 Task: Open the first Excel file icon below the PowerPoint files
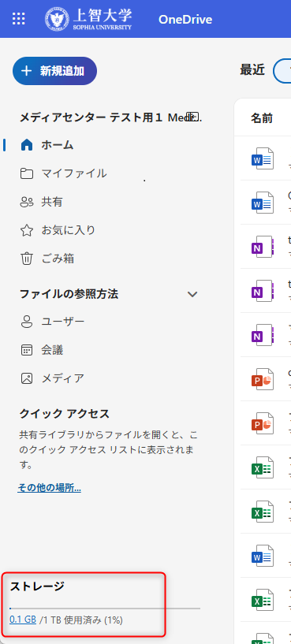263,467
